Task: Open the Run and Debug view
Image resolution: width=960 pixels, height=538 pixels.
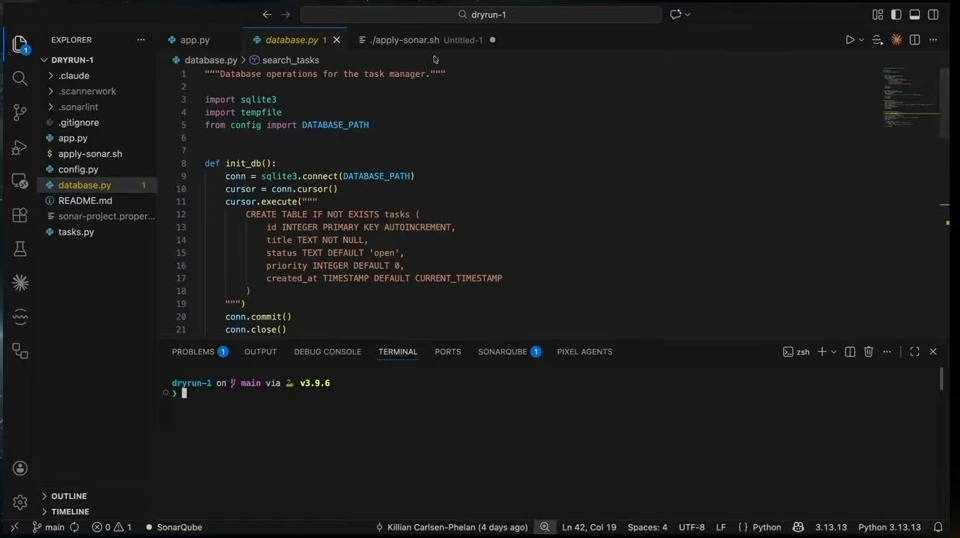Action: [x=20, y=147]
